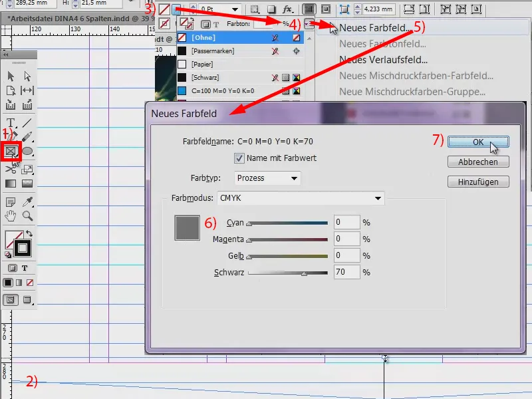
Task: Click Apply Gradient button in toolbox
Action: pos(19,283)
